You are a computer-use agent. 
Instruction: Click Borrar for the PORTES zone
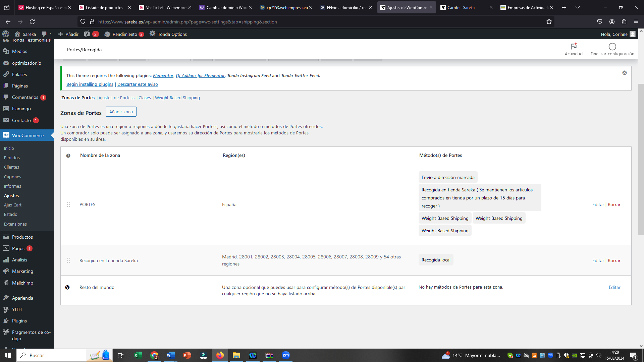(614, 204)
